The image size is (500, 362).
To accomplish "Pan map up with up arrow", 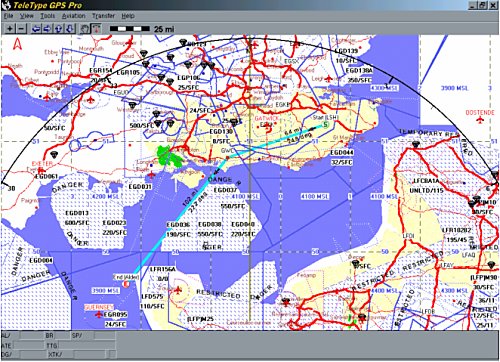I will [58, 29].
